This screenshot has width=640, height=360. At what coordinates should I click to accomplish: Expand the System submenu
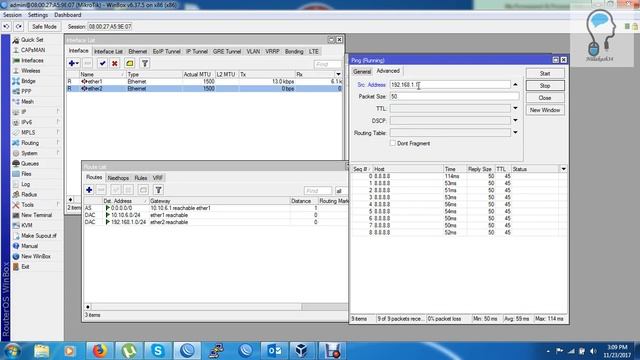pyautogui.click(x=29, y=153)
